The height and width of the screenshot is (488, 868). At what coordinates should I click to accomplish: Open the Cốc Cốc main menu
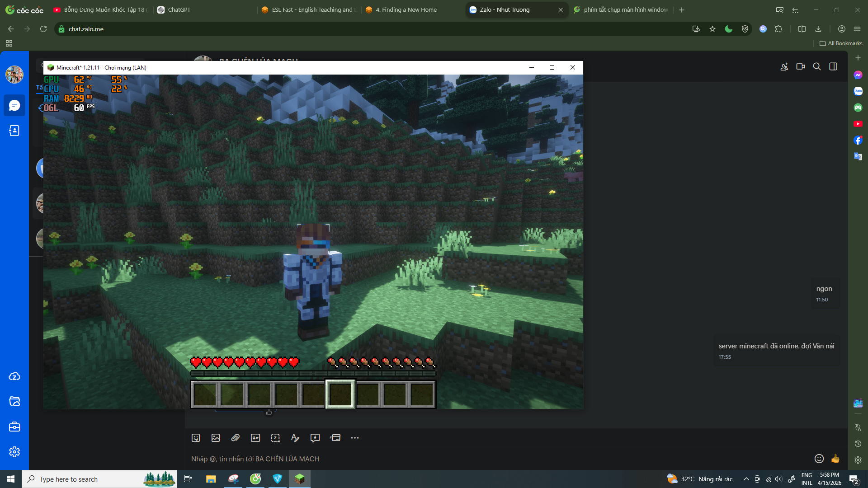coord(857,29)
